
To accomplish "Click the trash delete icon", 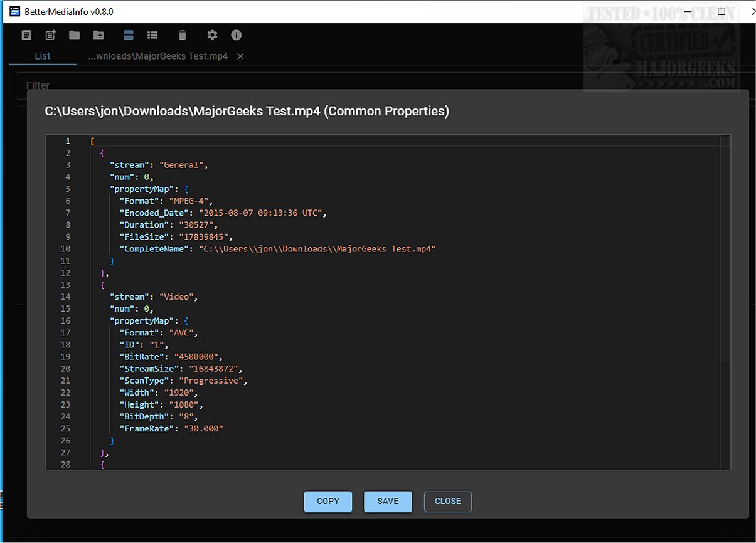I will coord(182,35).
